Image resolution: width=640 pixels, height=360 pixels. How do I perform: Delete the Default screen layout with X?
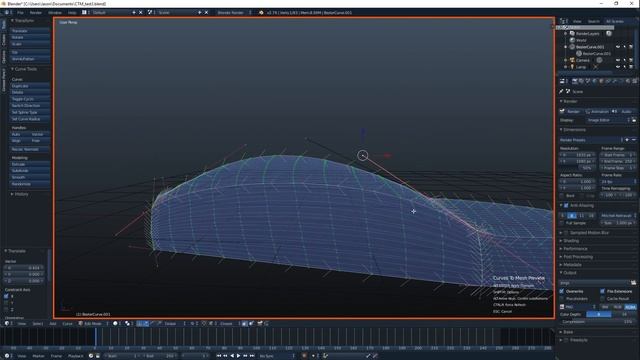click(141, 13)
